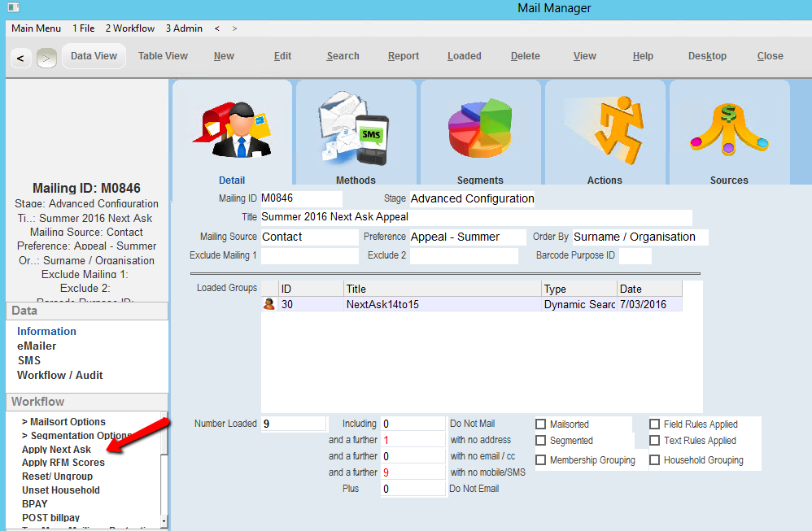The width and height of the screenshot is (812, 531).
Task: Click the Mailing Source field Contact
Action: click(x=309, y=237)
